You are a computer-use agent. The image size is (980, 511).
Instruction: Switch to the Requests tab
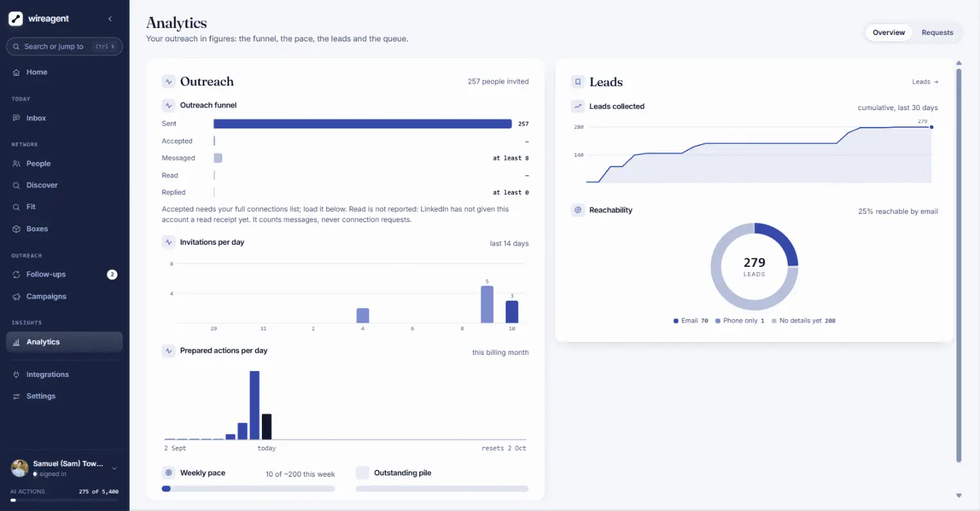pos(937,32)
